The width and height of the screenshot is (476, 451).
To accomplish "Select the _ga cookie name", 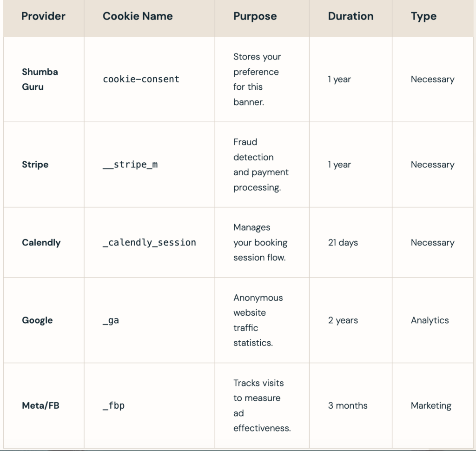I will pos(111,320).
